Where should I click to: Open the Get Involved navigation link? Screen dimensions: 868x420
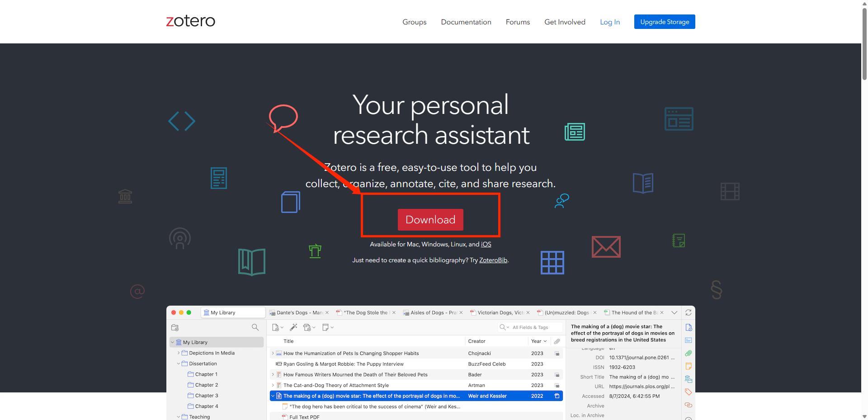tap(565, 22)
